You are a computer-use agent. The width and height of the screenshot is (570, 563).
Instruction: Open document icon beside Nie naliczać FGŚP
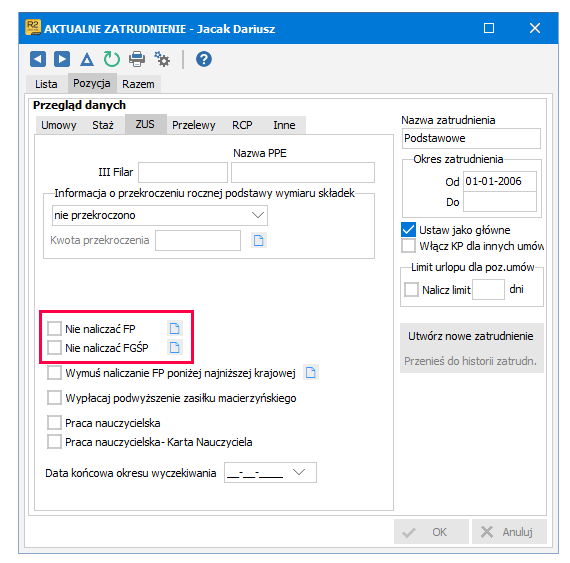175,347
